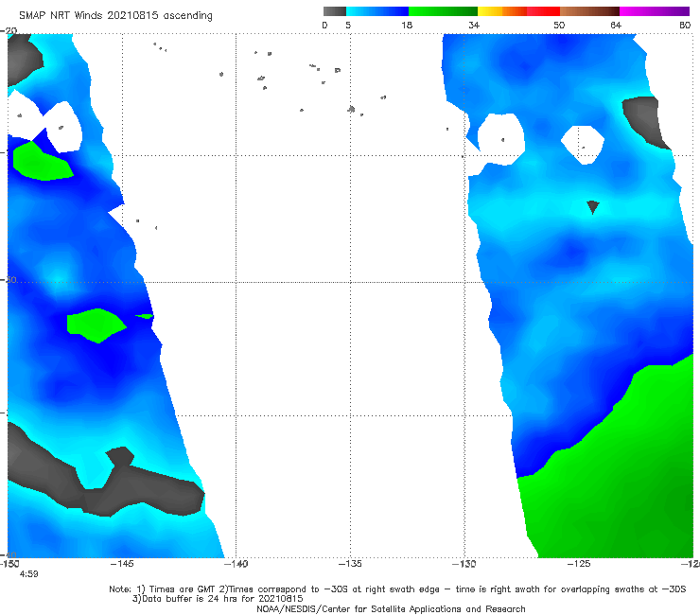Pick the green 18–34 segment of color bar

tap(443, 11)
